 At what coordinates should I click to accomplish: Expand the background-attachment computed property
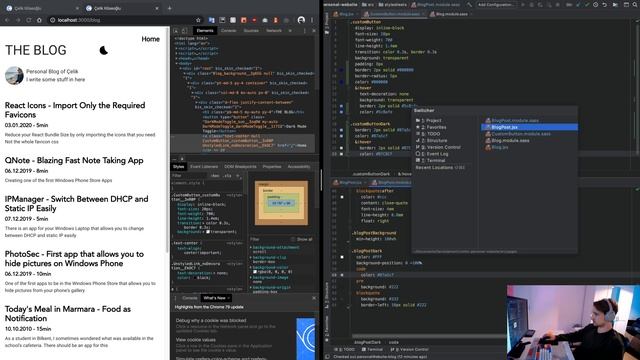[x=251, y=247]
